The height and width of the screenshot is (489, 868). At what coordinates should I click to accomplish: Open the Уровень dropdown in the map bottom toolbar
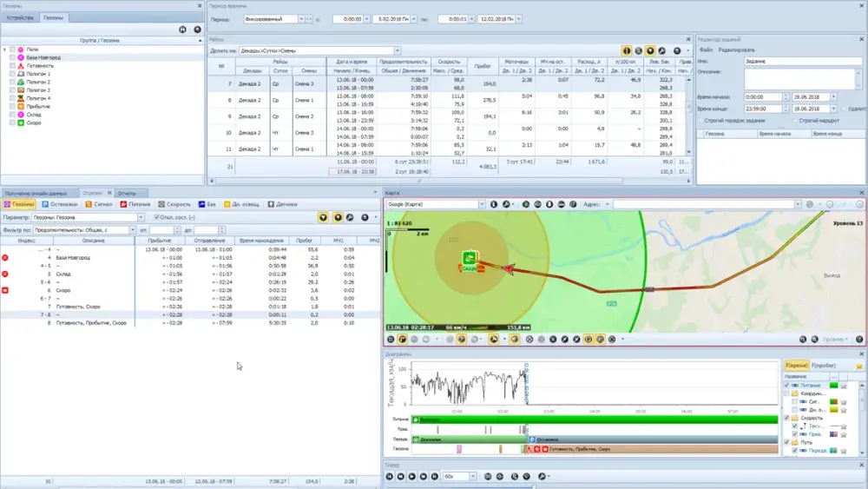[x=836, y=340]
